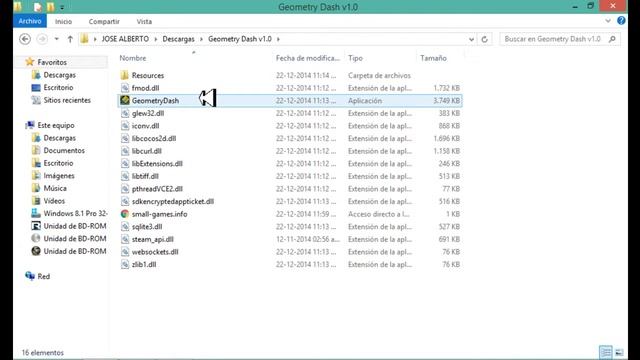Switch to the Vista ribbon tab

(x=144, y=22)
